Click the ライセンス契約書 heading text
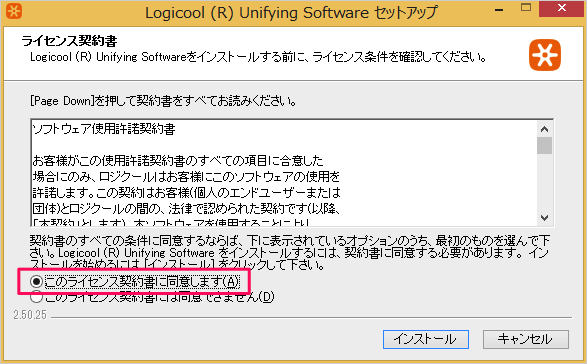 pyautogui.click(x=69, y=40)
